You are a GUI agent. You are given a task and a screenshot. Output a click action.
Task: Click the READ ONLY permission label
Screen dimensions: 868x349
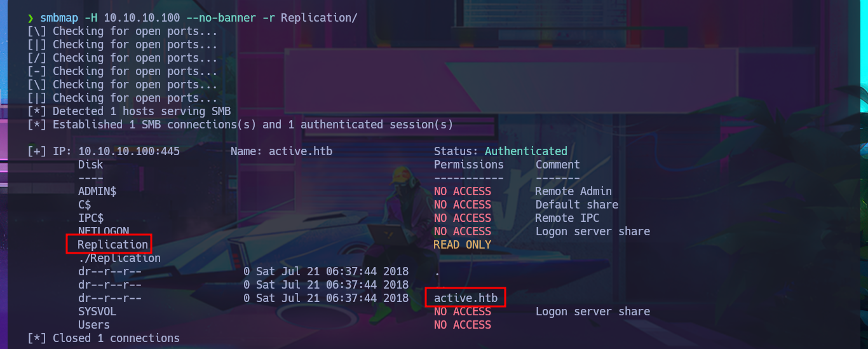coord(463,245)
